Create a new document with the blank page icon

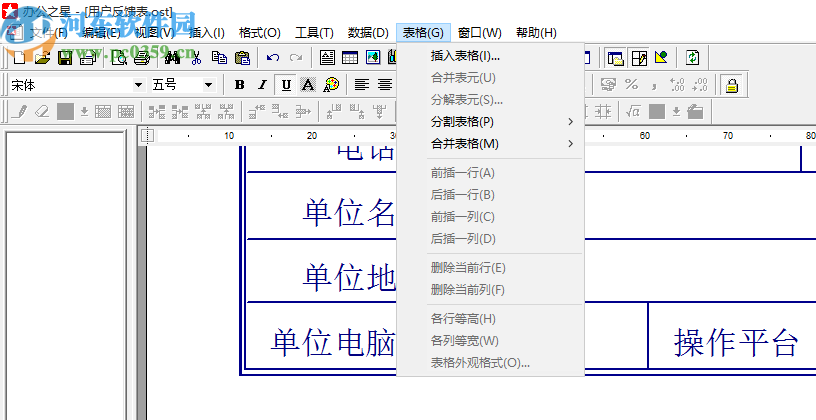tap(19, 58)
